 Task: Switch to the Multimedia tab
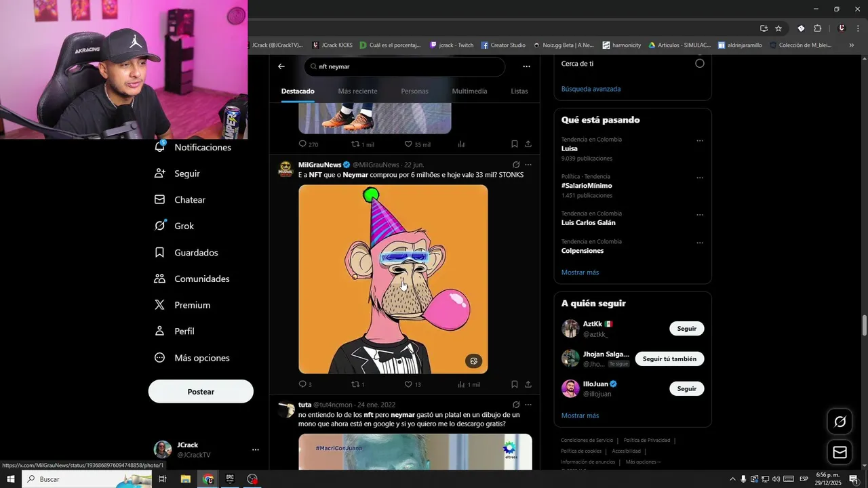pos(469,91)
